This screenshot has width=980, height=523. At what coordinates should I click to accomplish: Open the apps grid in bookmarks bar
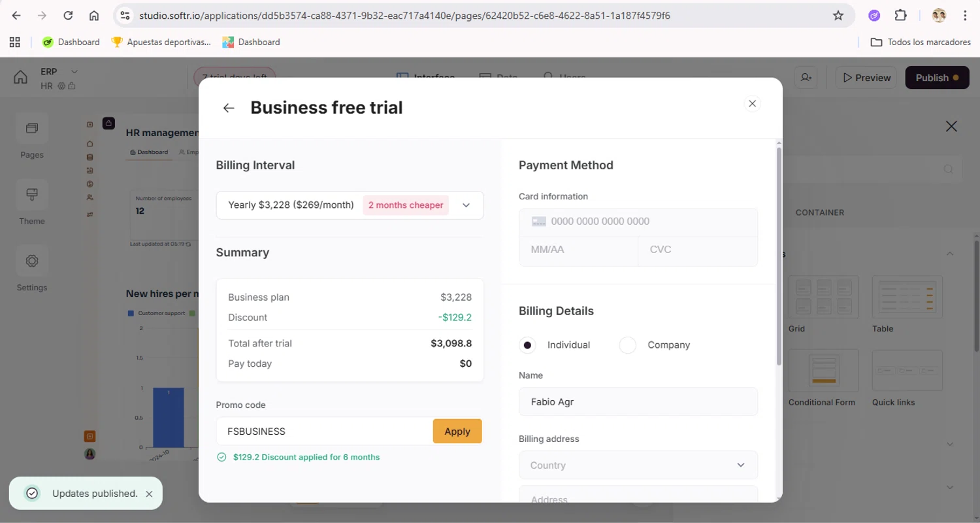[14, 42]
